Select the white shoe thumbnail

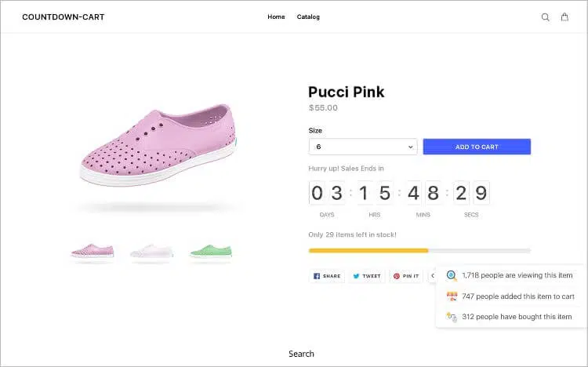tap(151, 251)
